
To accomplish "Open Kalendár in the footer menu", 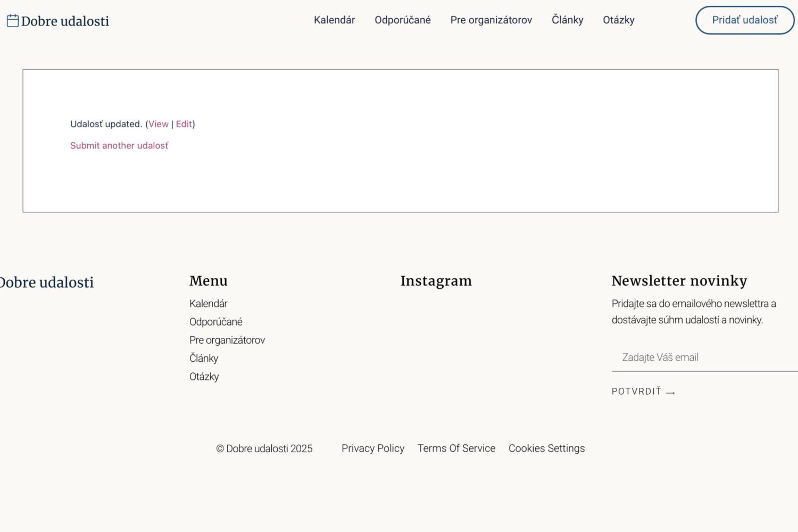I will (209, 304).
